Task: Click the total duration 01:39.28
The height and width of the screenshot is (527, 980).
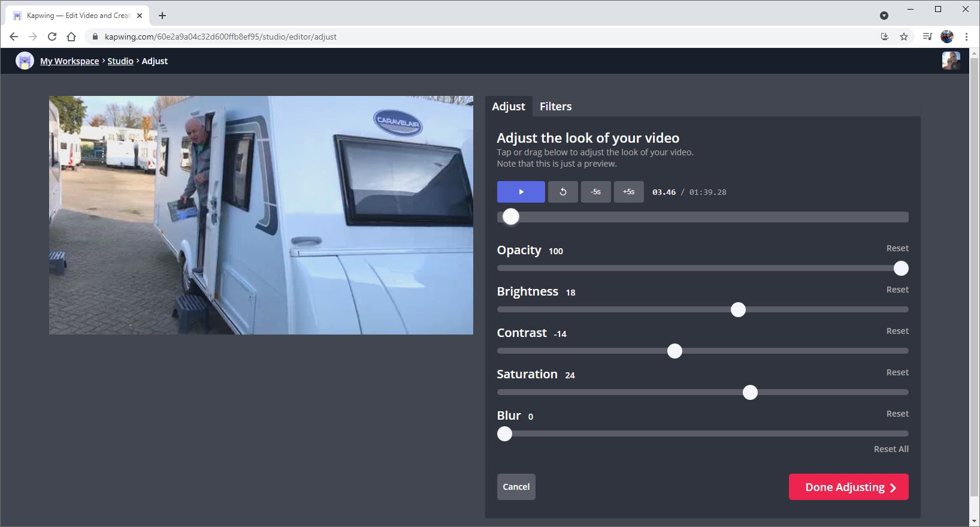Action: pyautogui.click(x=707, y=192)
